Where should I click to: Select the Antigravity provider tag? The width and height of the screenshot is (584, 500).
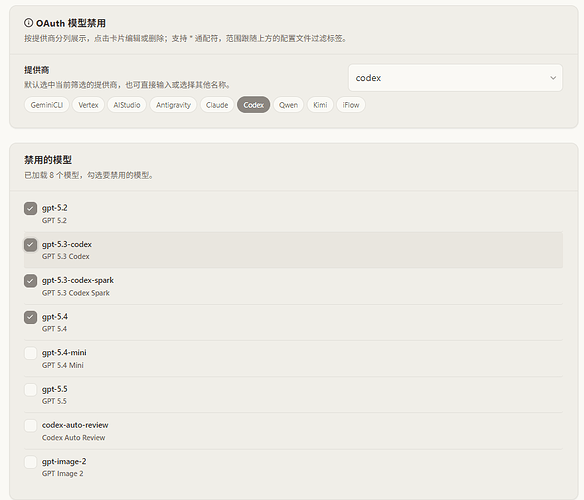pos(173,105)
